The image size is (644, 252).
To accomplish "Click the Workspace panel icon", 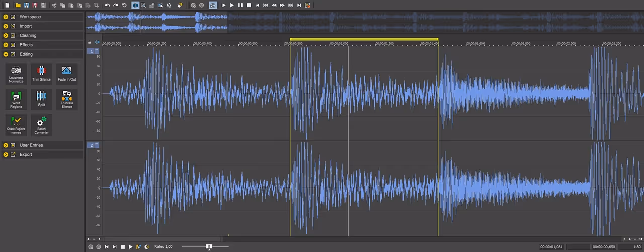I will coord(13,17).
